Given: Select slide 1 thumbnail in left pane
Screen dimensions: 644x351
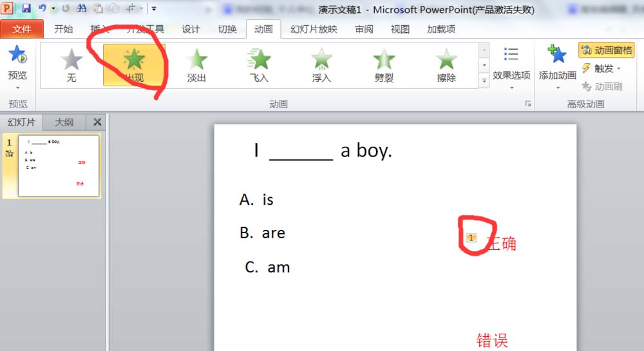Looking at the screenshot, I should pyautogui.click(x=59, y=166).
